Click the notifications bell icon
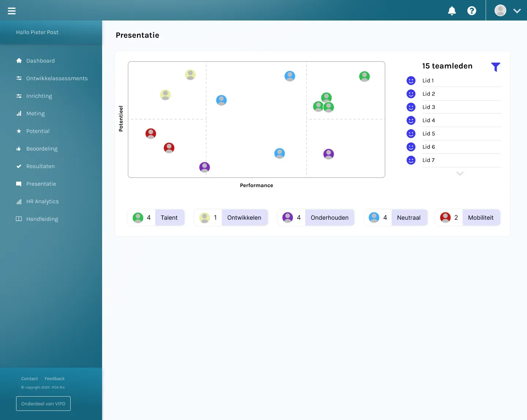 [452, 11]
